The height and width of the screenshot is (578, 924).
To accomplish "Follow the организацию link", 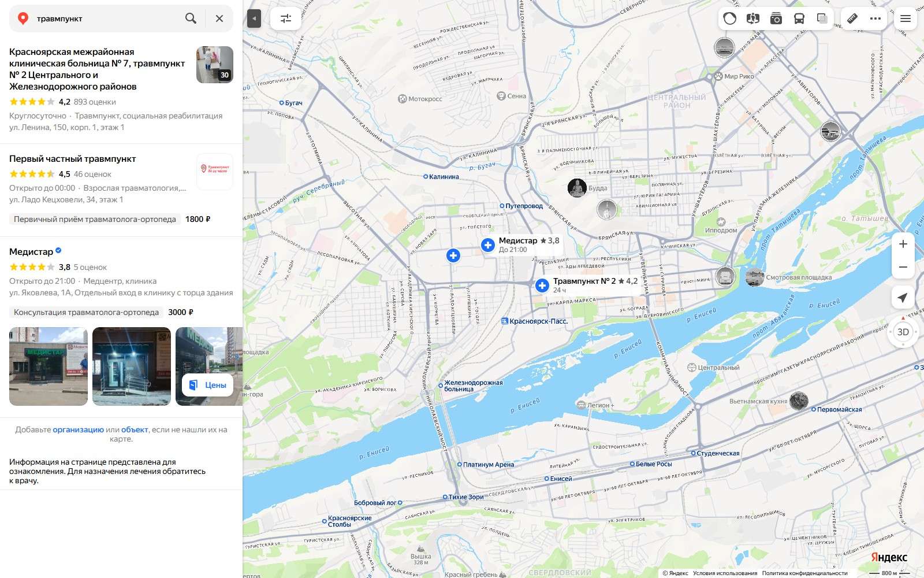I will click(x=78, y=429).
